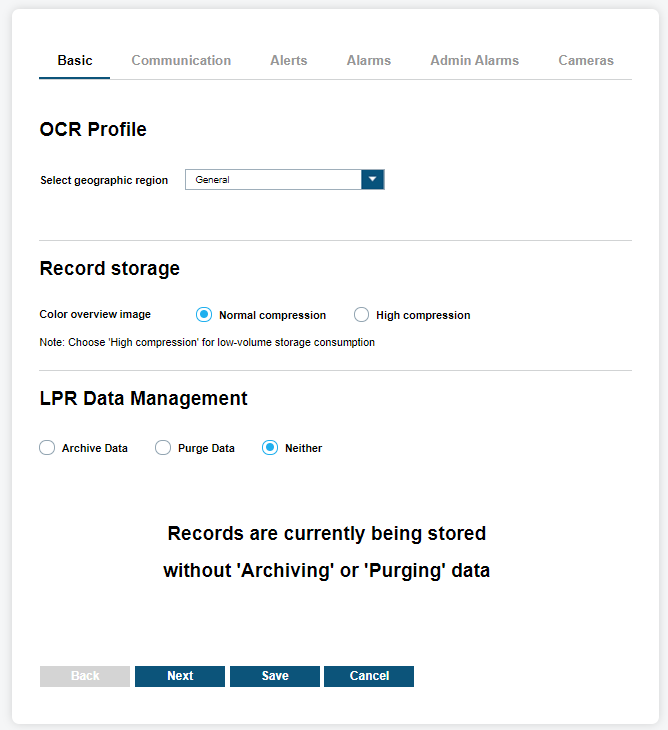Screen dimensions: 668x730
Task: Choose the Neither radio option
Action: tap(270, 448)
